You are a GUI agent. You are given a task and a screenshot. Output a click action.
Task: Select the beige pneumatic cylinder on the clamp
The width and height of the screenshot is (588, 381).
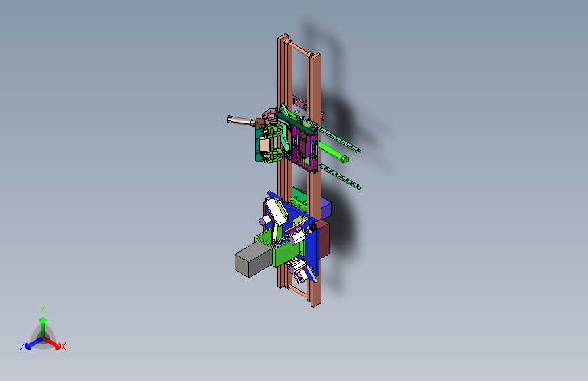point(242,121)
